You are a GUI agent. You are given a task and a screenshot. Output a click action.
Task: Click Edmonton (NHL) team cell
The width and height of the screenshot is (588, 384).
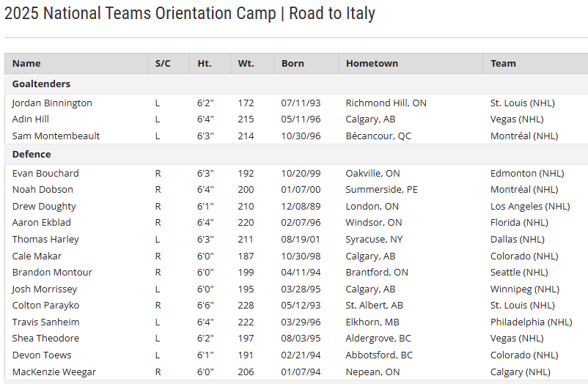(x=527, y=174)
